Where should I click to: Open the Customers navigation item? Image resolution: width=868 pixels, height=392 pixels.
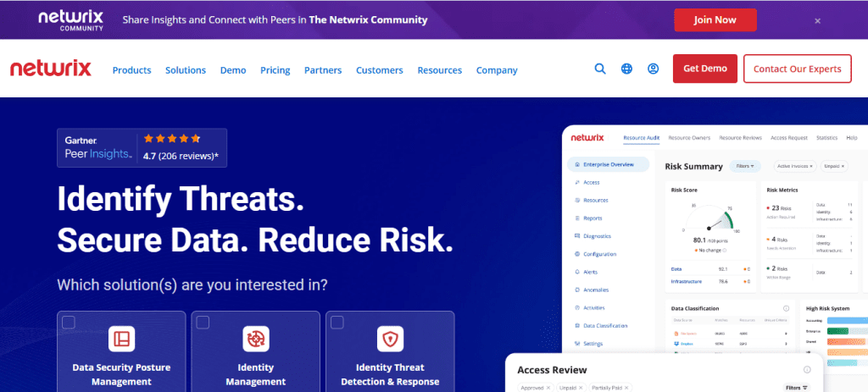pyautogui.click(x=379, y=70)
